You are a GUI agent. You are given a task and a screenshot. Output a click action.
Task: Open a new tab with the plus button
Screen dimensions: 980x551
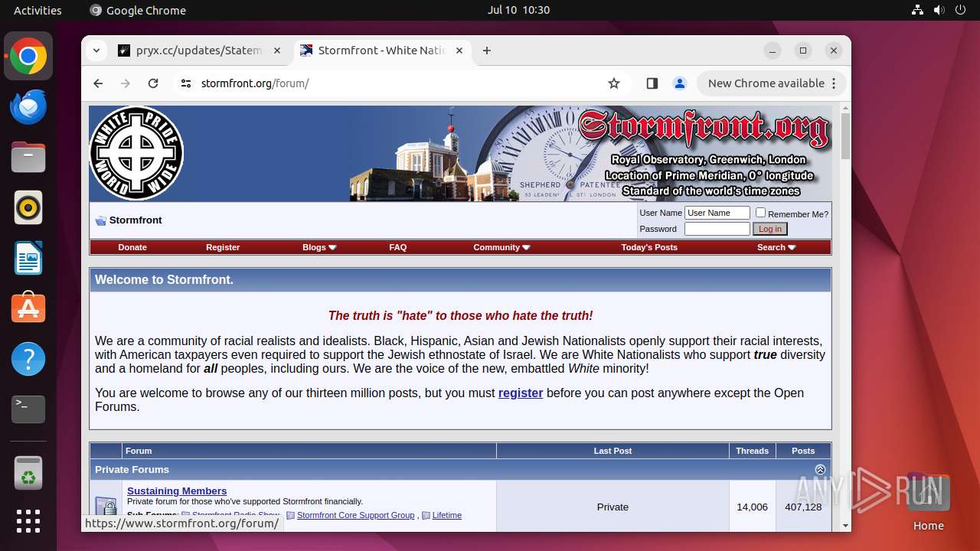(487, 51)
